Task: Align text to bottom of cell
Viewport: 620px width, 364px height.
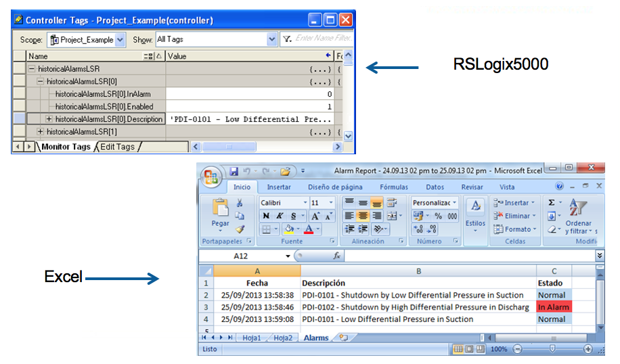Action: tap(376, 203)
